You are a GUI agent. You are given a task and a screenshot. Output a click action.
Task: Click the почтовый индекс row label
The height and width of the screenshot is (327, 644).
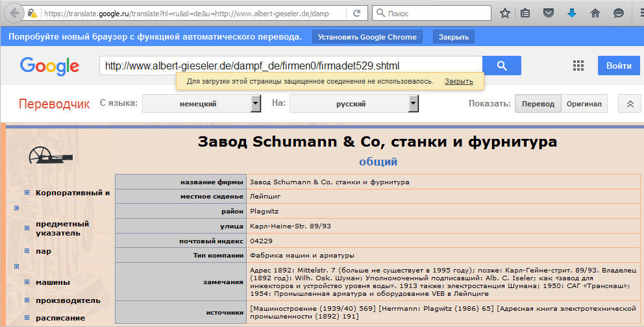[211, 241]
